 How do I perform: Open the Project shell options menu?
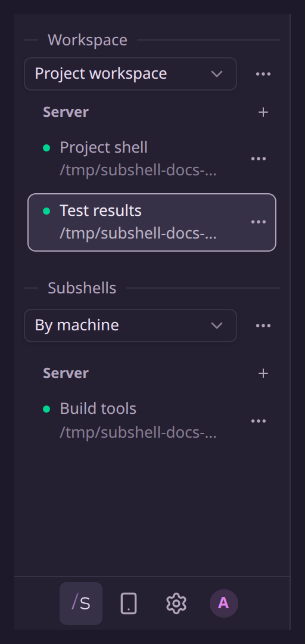pyautogui.click(x=258, y=159)
